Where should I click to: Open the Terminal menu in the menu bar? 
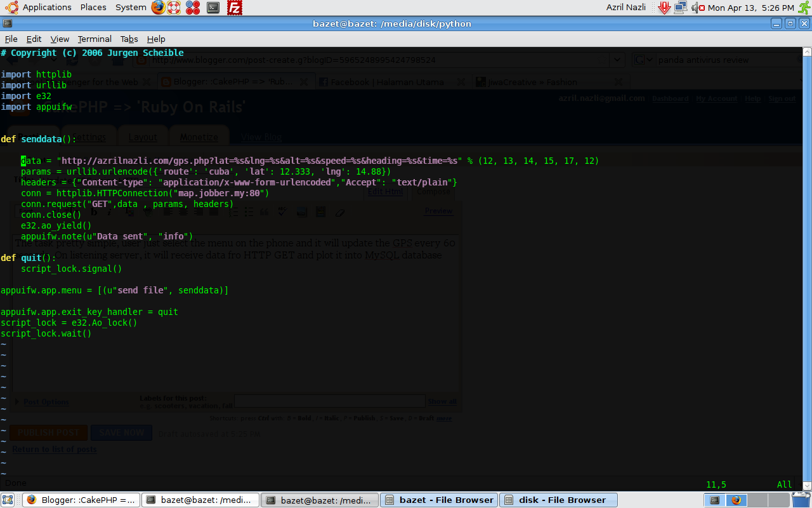pyautogui.click(x=95, y=39)
